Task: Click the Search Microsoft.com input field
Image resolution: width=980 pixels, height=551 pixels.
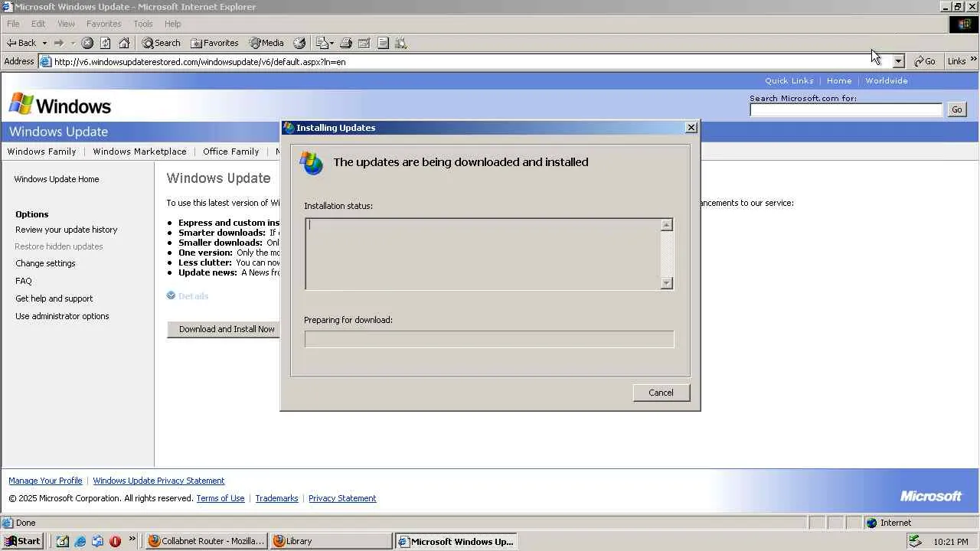Action: (846, 109)
